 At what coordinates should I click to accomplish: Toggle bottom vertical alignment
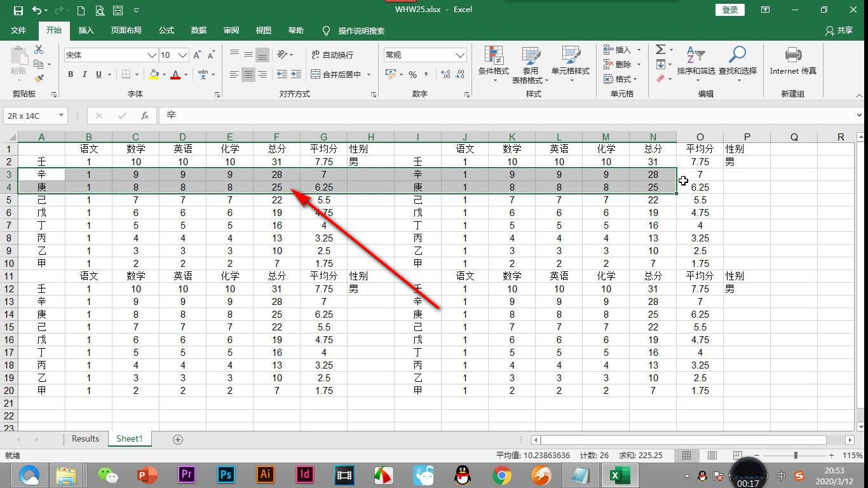pos(262,55)
